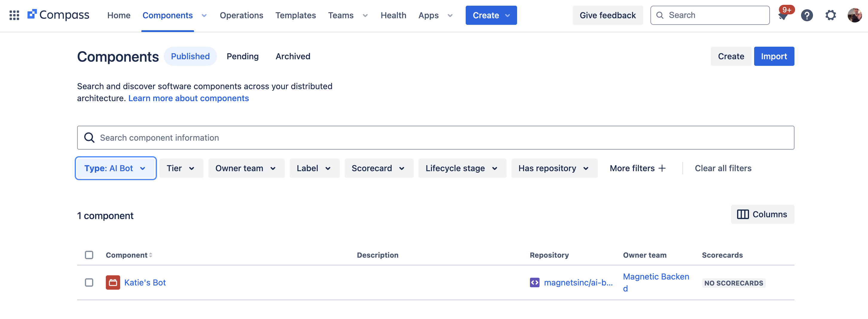This screenshot has height=319, width=868.
Task: Open the Katie's Bot component link
Action: [145, 282]
